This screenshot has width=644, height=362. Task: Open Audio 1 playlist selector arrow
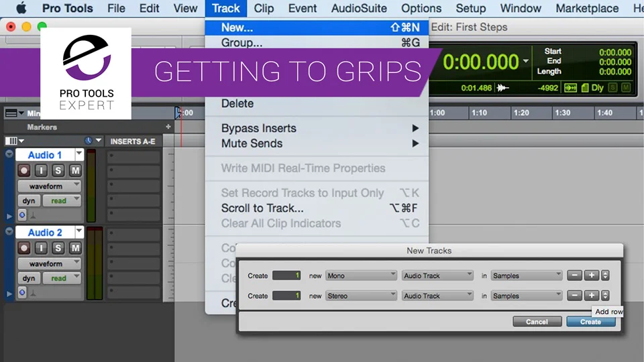click(79, 155)
